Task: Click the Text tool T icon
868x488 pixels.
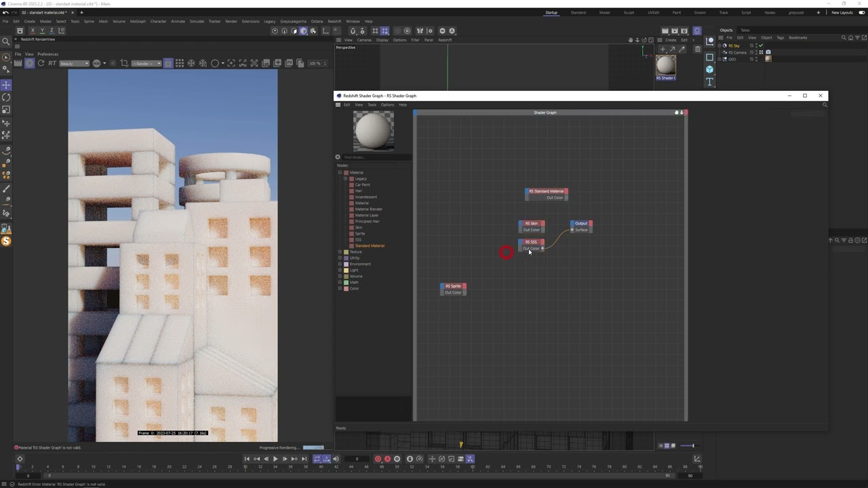Action: click(x=709, y=82)
